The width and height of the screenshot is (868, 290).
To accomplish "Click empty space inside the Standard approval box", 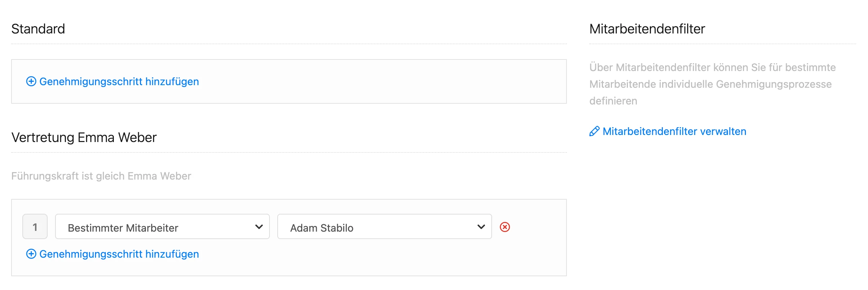I will tap(372, 81).
